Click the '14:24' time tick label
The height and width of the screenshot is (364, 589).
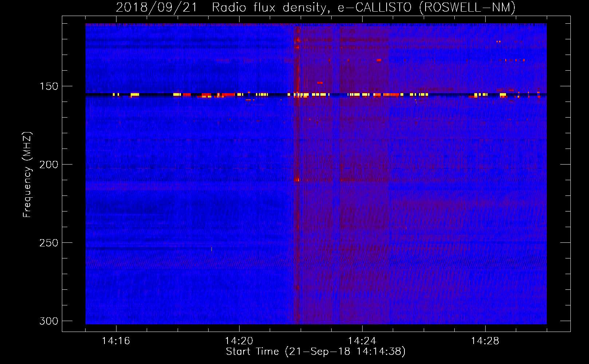click(362, 341)
